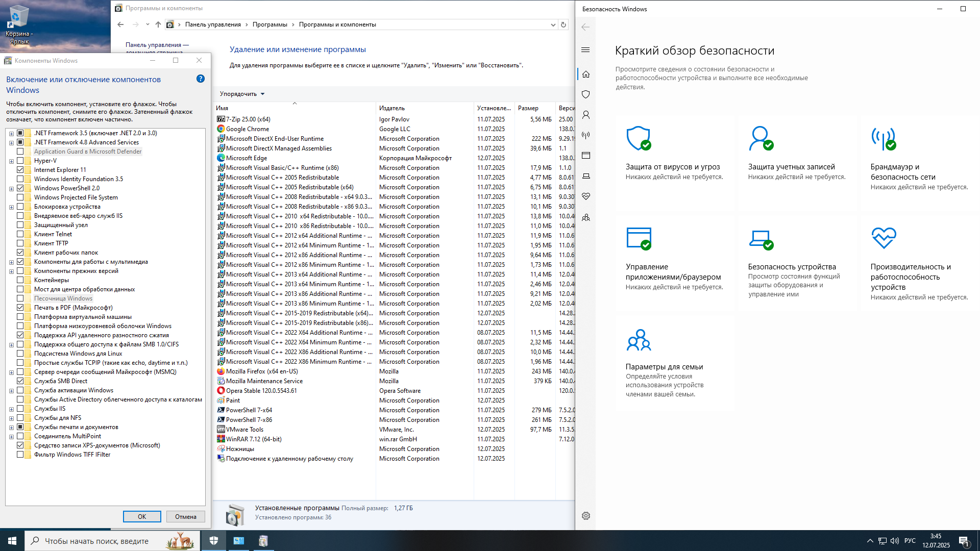Viewport: 980px width, 551px height.
Task: Sort programs by Name column
Action: [x=295, y=108]
